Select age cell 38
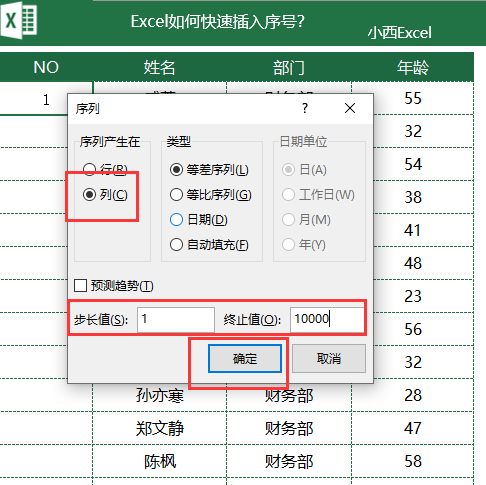Viewport: 486px width, 485px height. coord(413,197)
